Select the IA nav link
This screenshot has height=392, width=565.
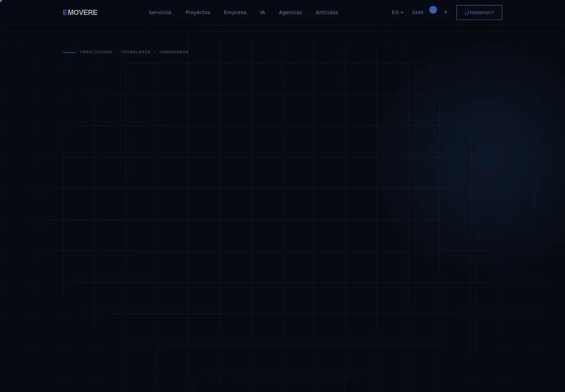click(262, 13)
